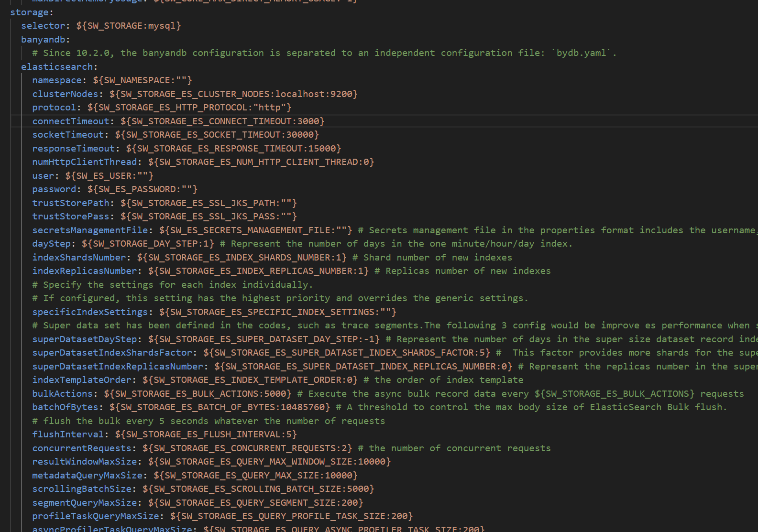Click the 'secretsManagementFile' key
The width and height of the screenshot is (758, 532).
[90, 230]
